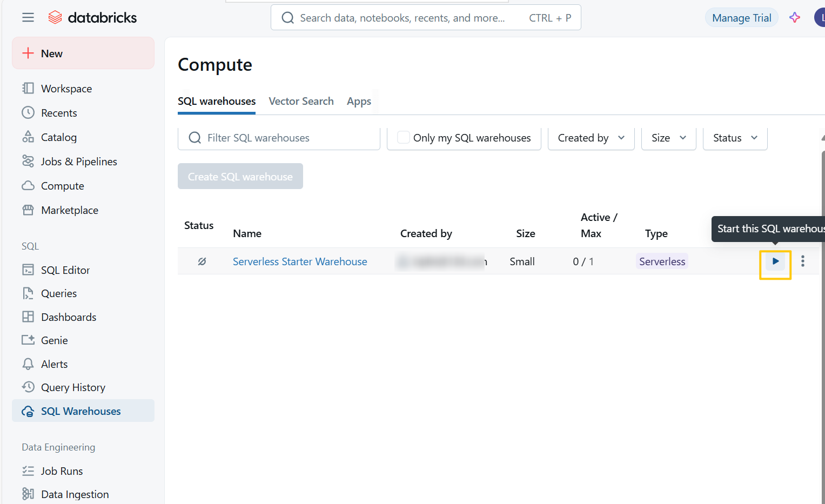Focus the global search data field
Image resolution: width=825 pixels, height=504 pixels.
[x=426, y=18]
